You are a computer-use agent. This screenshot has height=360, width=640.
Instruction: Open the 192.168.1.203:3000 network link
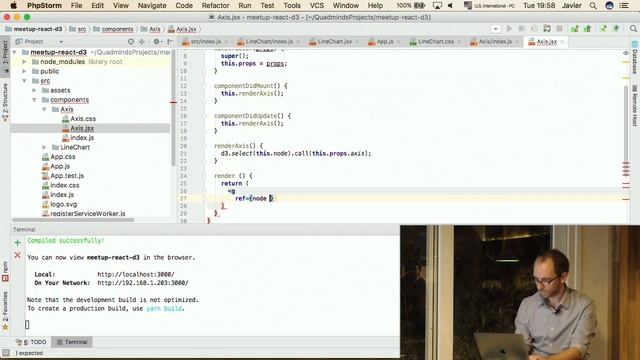[142, 282]
